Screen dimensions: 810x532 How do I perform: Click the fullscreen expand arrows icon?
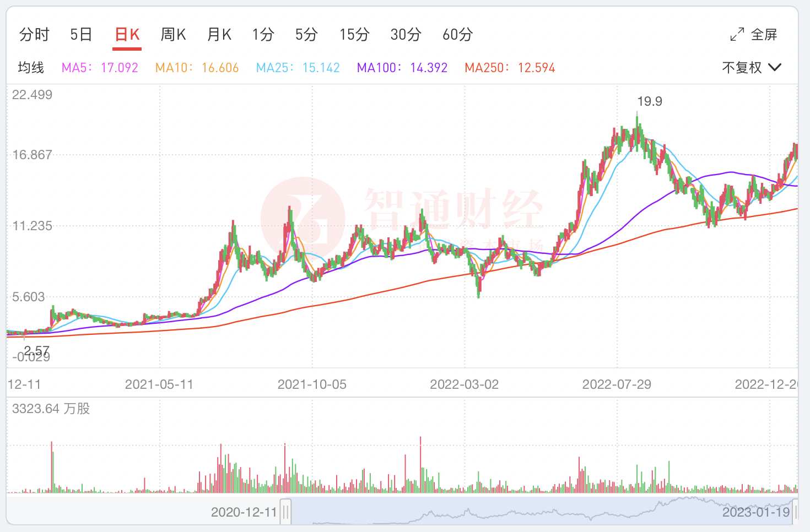coord(737,35)
